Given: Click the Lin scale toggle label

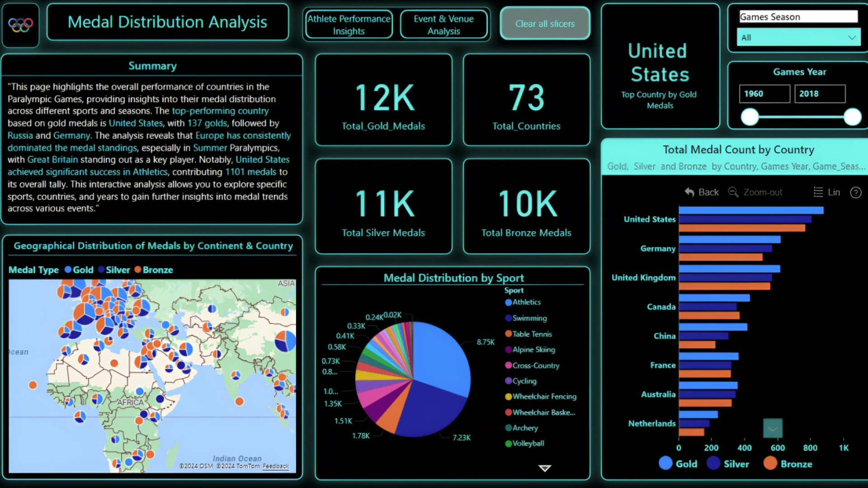Looking at the screenshot, I should pos(834,192).
